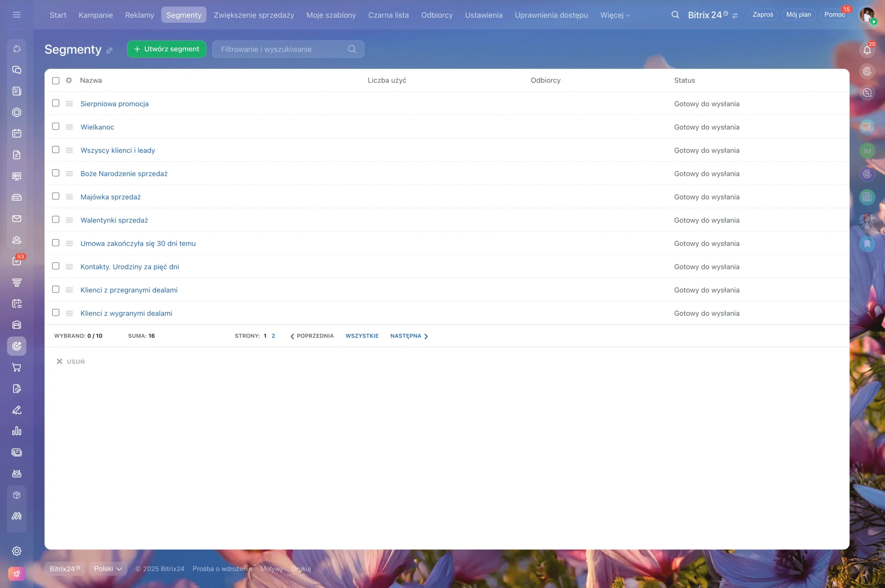This screenshot has height=588, width=885.
Task: Open the calendar icon in left sidebar
Action: (17, 133)
